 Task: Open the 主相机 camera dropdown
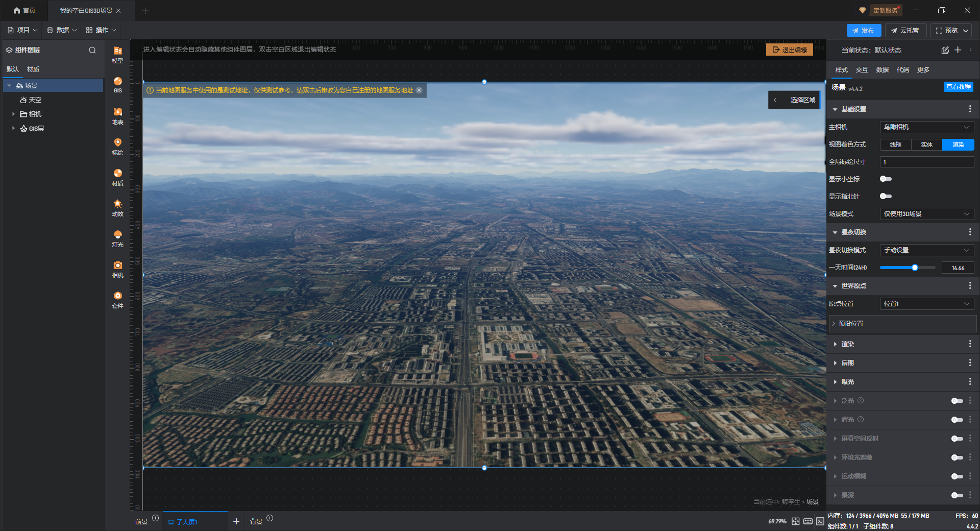pyautogui.click(x=926, y=127)
